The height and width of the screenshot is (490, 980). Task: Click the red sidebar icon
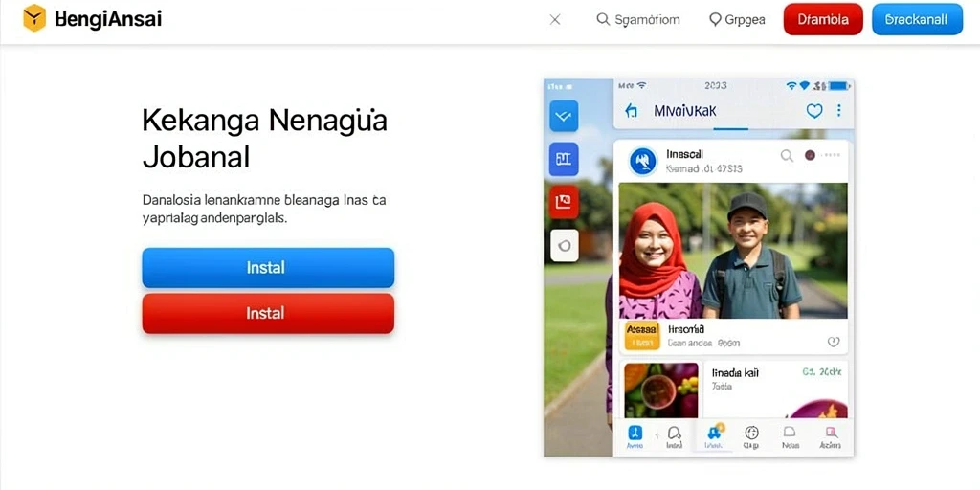click(x=564, y=202)
